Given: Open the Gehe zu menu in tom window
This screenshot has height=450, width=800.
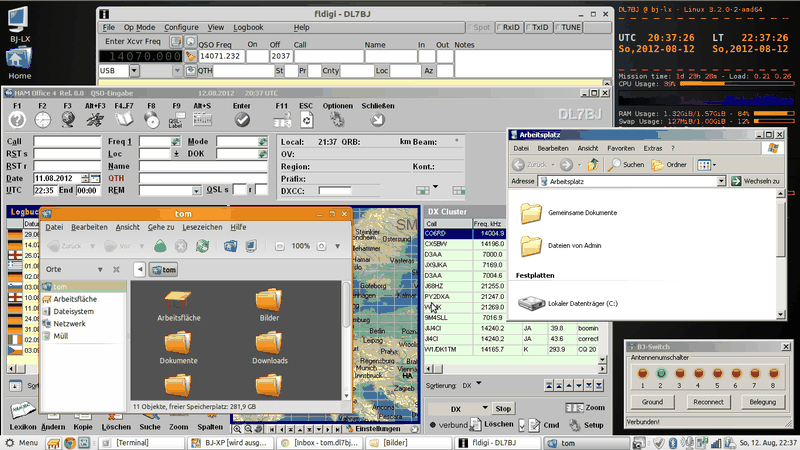Looking at the screenshot, I should click(161, 227).
